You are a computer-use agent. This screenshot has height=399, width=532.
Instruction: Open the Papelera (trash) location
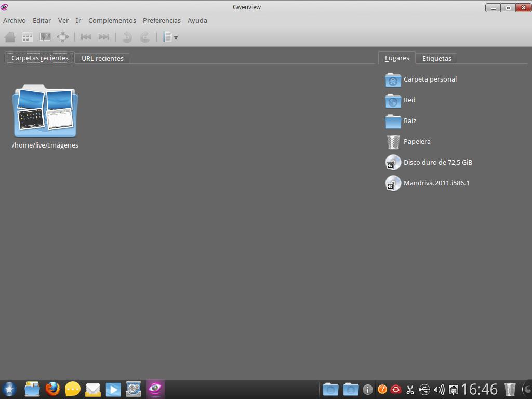tap(417, 141)
